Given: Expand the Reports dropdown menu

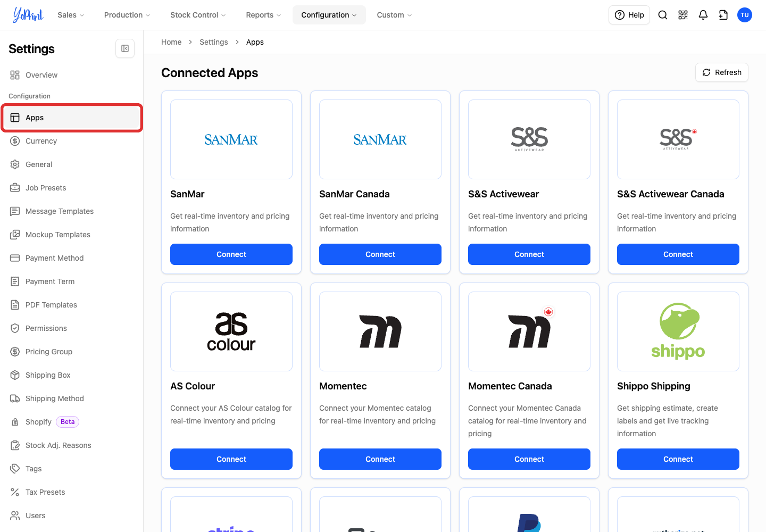Looking at the screenshot, I should (x=263, y=15).
